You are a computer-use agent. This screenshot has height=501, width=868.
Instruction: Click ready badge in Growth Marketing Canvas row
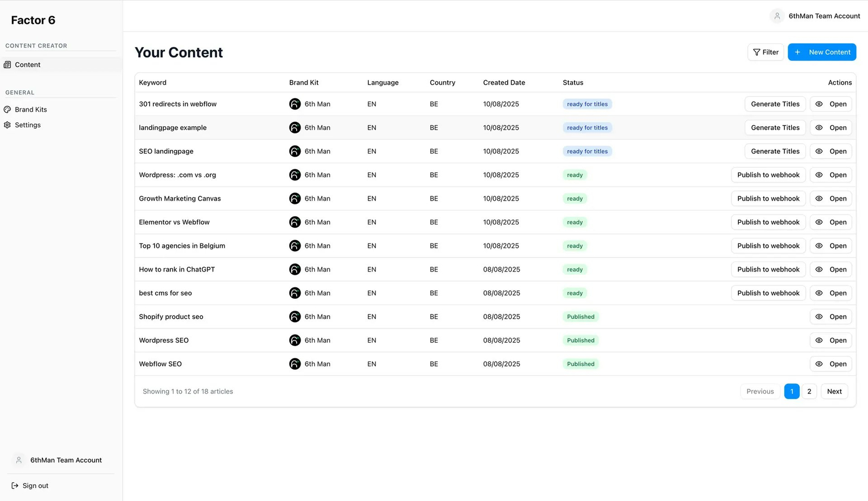(x=575, y=198)
